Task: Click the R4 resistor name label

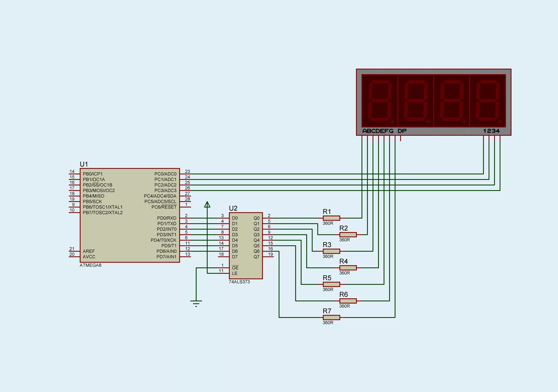Action: pyautogui.click(x=343, y=261)
